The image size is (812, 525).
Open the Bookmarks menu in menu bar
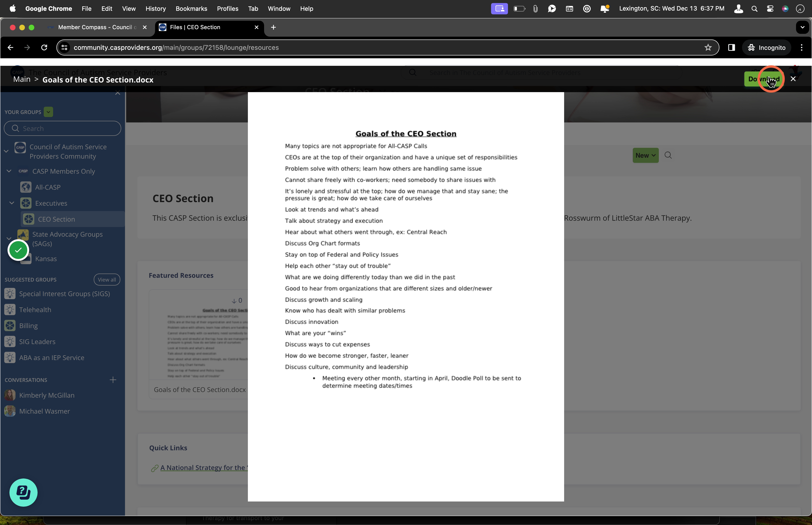pos(191,8)
